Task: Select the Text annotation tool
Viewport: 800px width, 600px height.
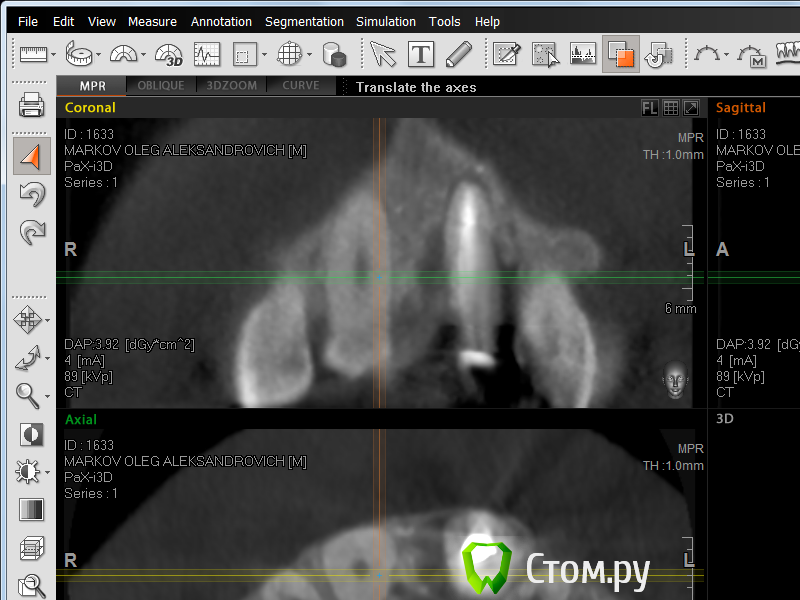Action: pyautogui.click(x=421, y=54)
